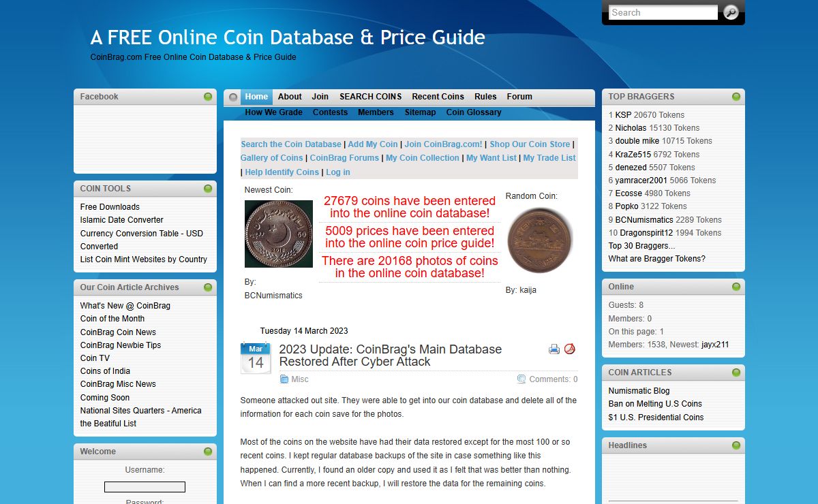
Task: Open the Coin Glossary menu item
Action: click(x=474, y=112)
